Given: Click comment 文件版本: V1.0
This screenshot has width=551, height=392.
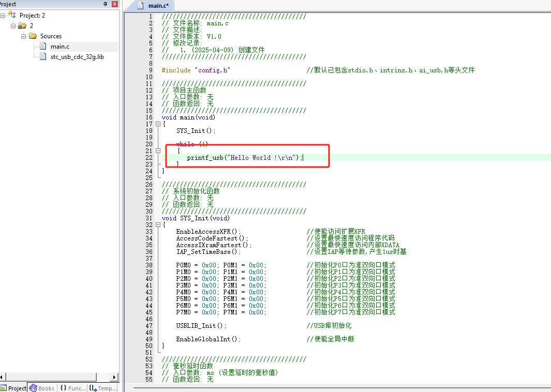Looking at the screenshot, I should [191, 37].
